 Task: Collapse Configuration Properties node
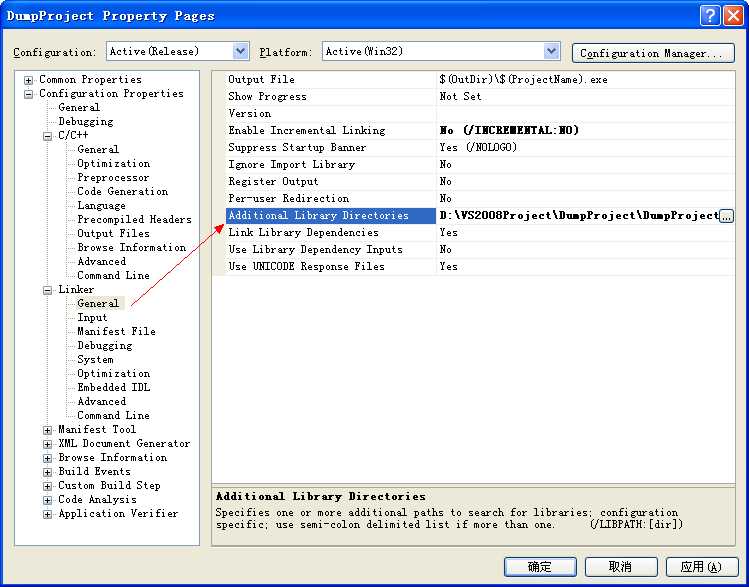pyautogui.click(x=29, y=94)
